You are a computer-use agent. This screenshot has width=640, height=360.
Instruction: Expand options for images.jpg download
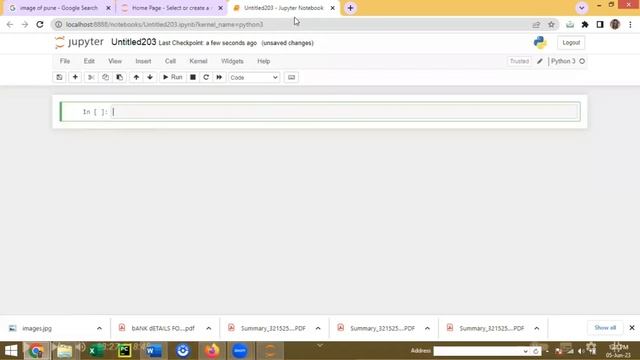point(99,328)
